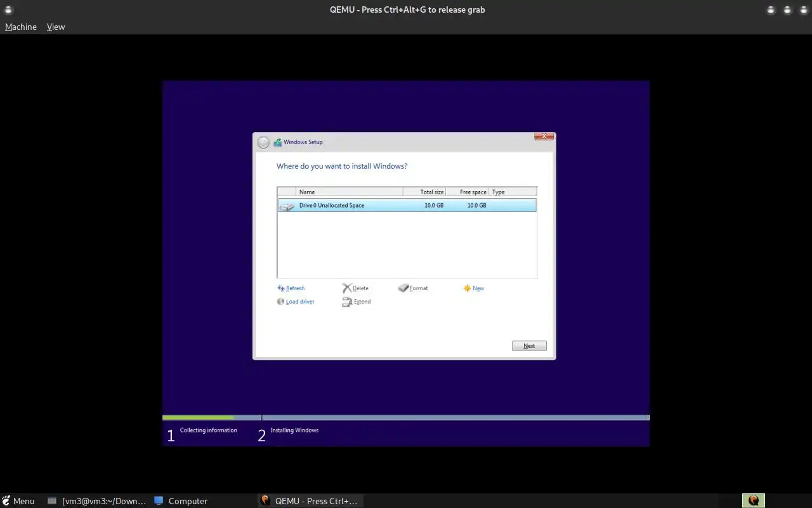This screenshot has height=508, width=812.
Task: Click the Free space column header
Action: pos(468,192)
